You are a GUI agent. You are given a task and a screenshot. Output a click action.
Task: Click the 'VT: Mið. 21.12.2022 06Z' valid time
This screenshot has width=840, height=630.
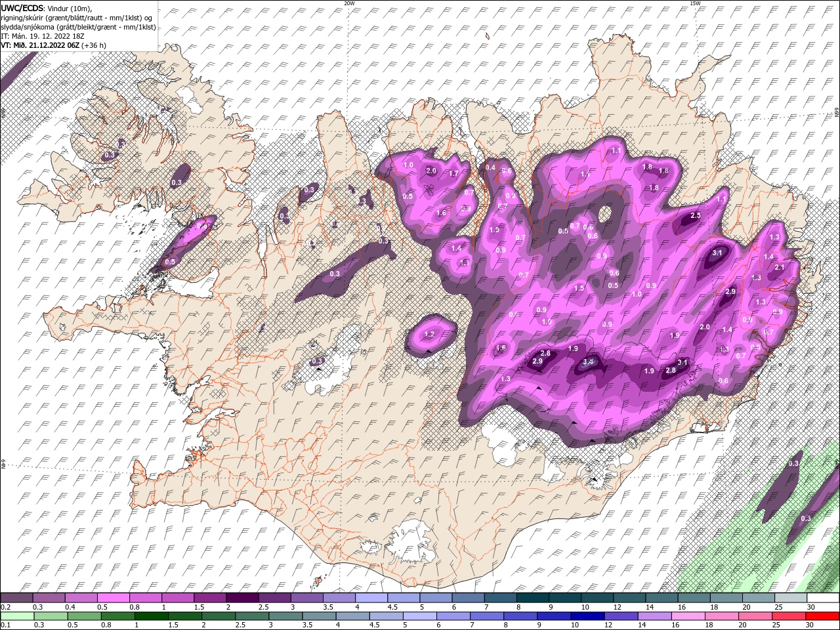tap(40, 45)
